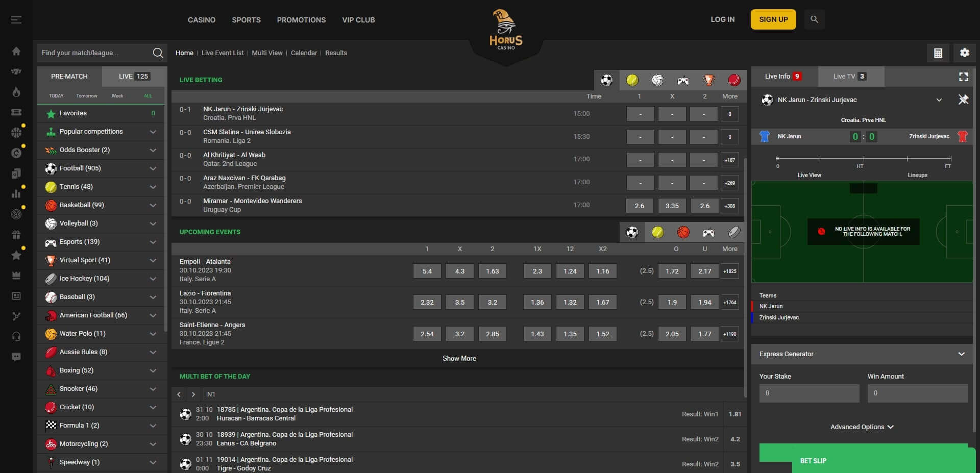Screen dimensions: 980x473
Task: Open the settings gear icon
Action: pos(964,53)
